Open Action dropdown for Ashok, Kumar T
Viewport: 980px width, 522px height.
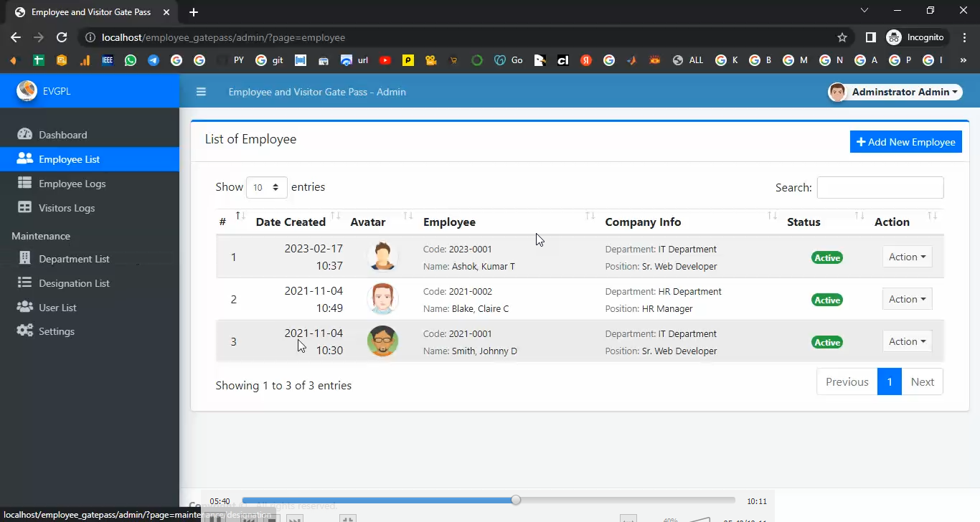coord(907,257)
